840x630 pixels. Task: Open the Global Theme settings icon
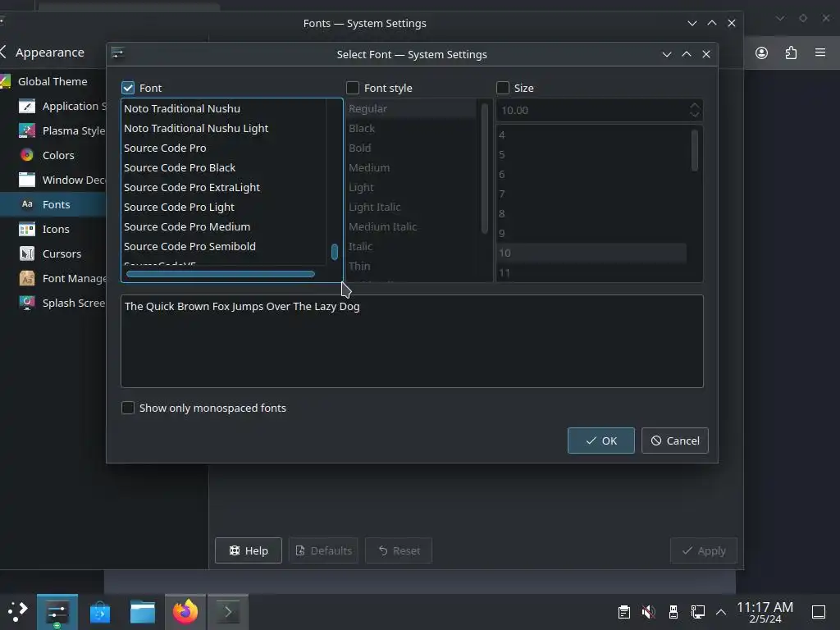[x=5, y=81]
